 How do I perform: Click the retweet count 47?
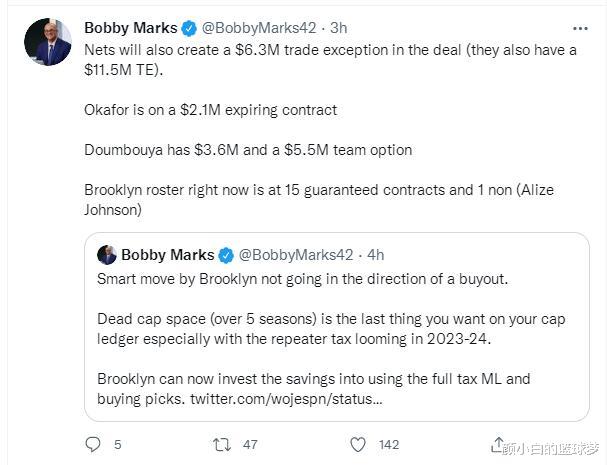tap(252, 444)
